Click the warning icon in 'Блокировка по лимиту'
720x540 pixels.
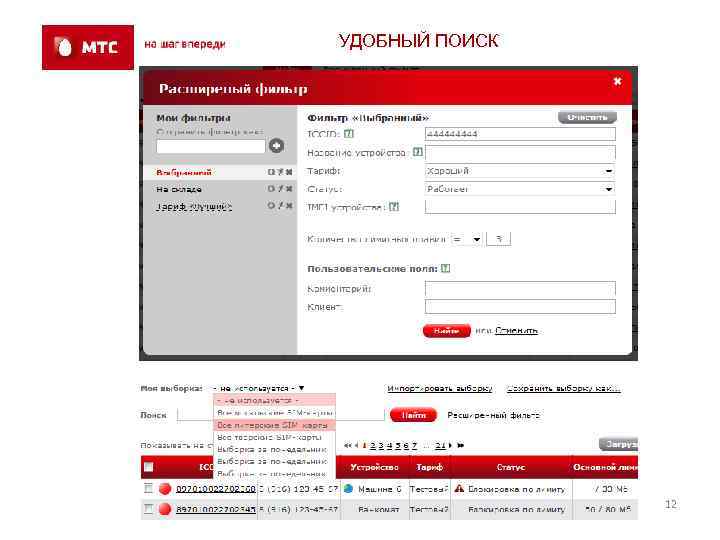coord(459,489)
